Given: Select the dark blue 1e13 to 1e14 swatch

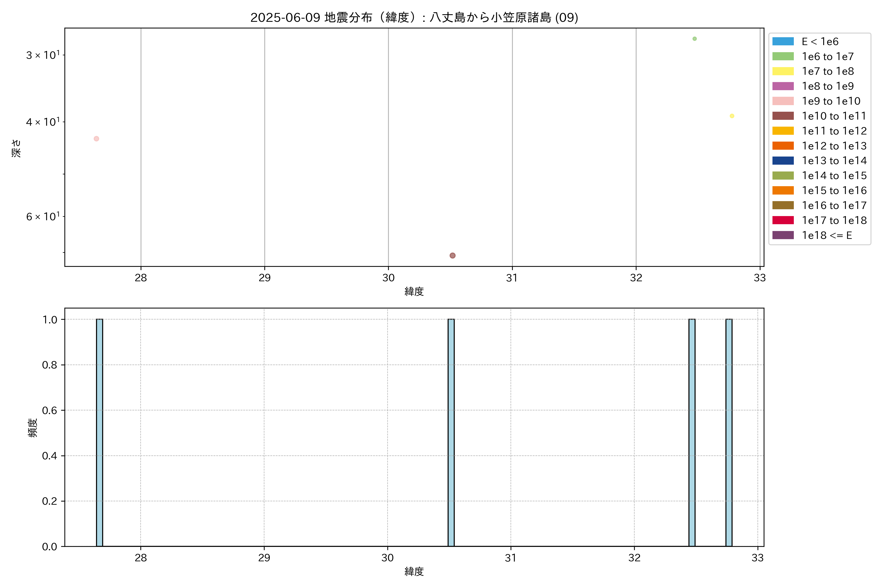Looking at the screenshot, I should click(783, 160).
